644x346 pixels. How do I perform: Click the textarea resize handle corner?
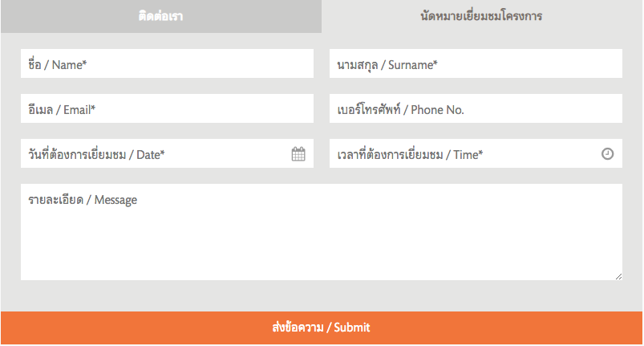coord(618,276)
